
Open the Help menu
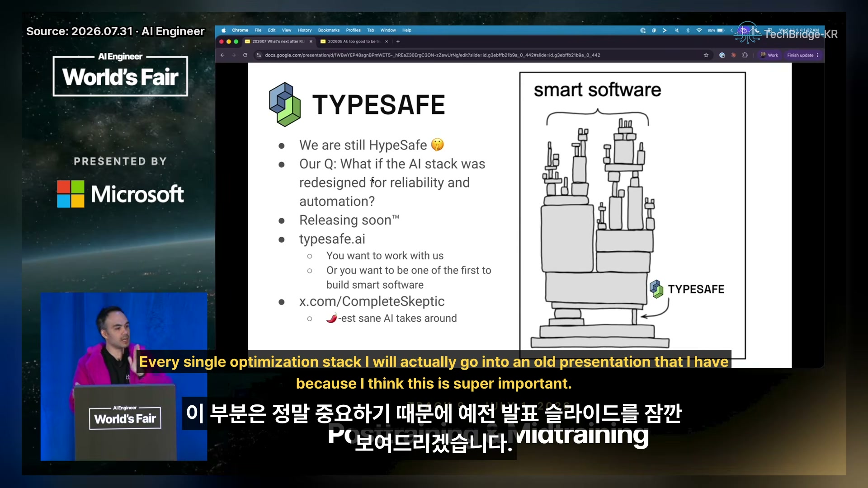(x=407, y=30)
